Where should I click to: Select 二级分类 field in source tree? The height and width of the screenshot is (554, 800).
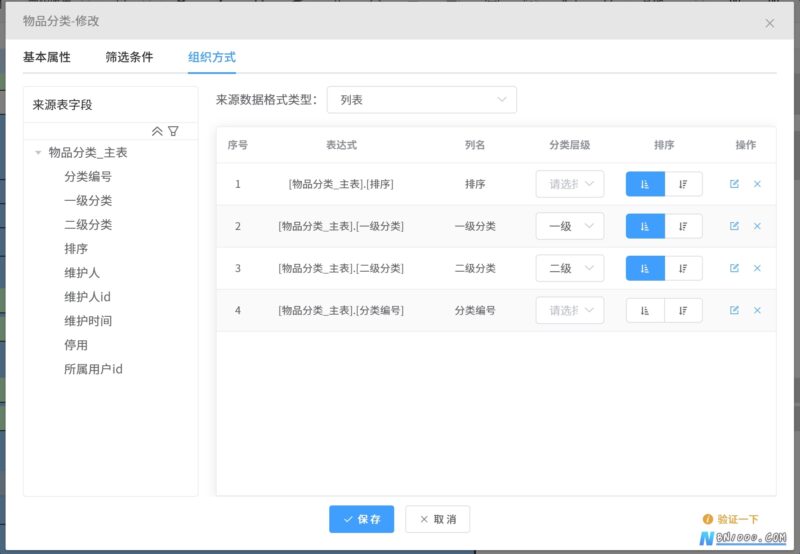[88, 224]
